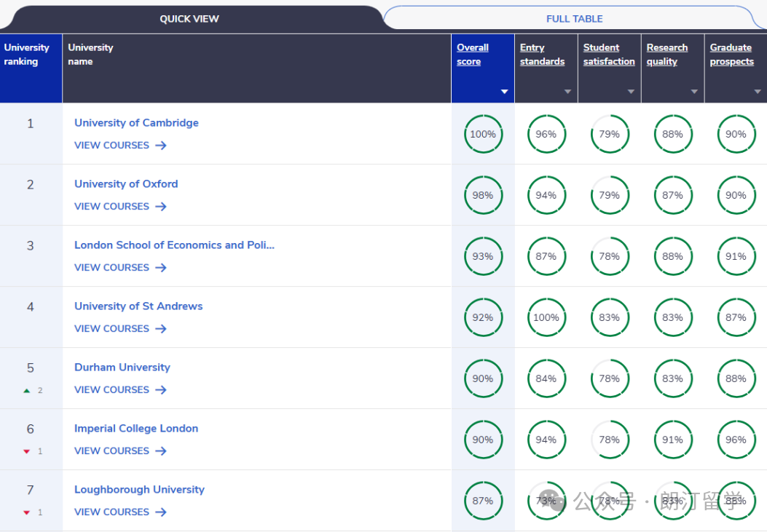767x532 pixels.
Task: Click the red down-arrow rank change for Imperial
Action: click(x=27, y=452)
